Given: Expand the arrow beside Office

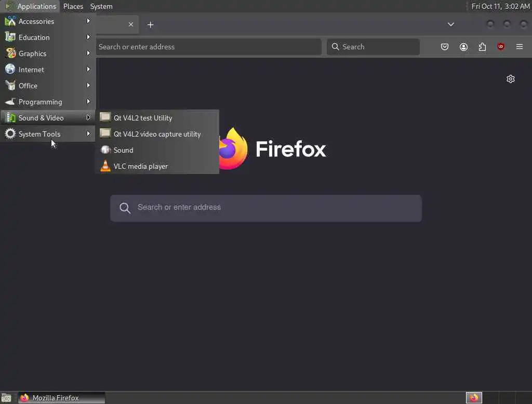Looking at the screenshot, I should click(88, 85).
